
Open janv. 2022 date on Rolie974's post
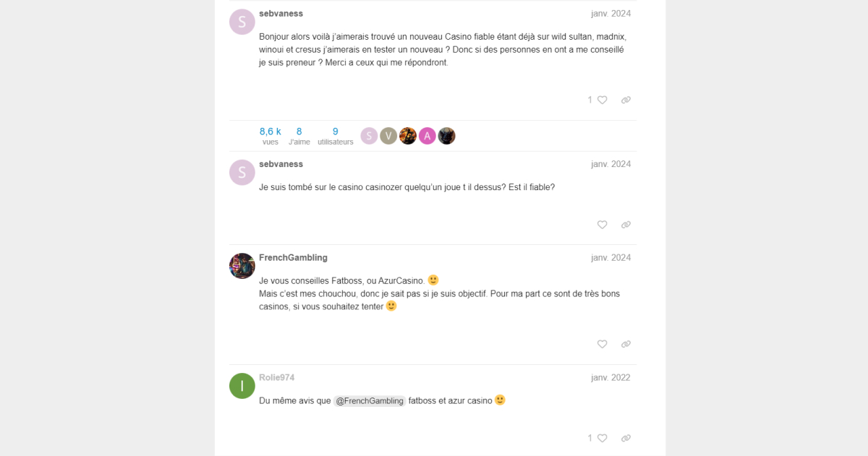[610, 378]
